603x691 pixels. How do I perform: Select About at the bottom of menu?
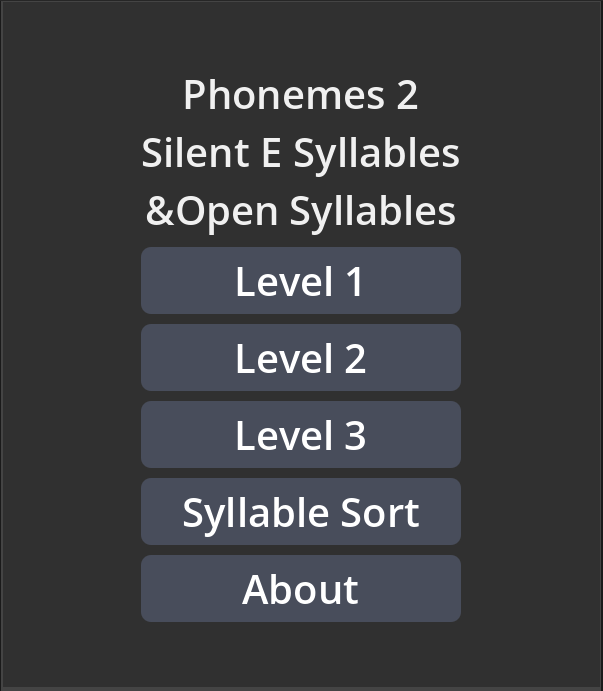coord(301,589)
